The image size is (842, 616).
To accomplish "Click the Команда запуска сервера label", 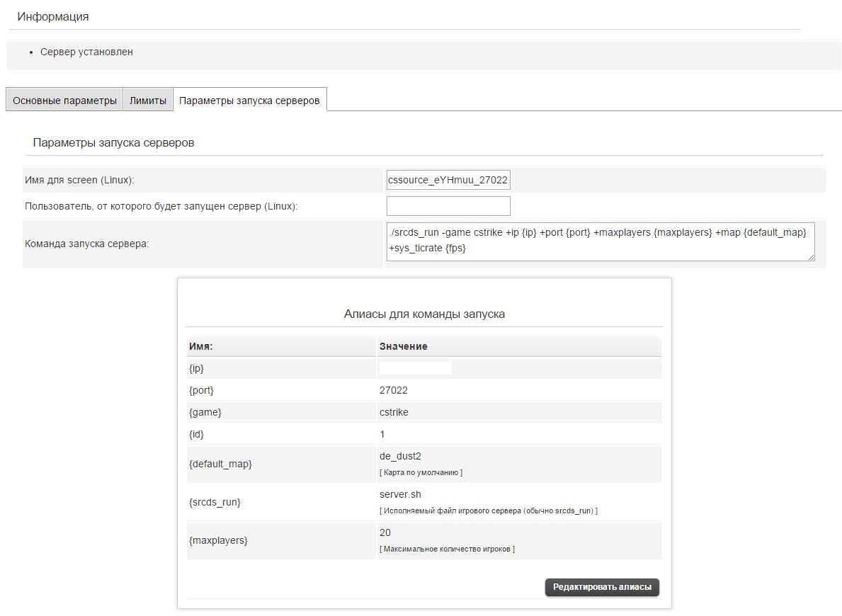I will click(x=86, y=244).
